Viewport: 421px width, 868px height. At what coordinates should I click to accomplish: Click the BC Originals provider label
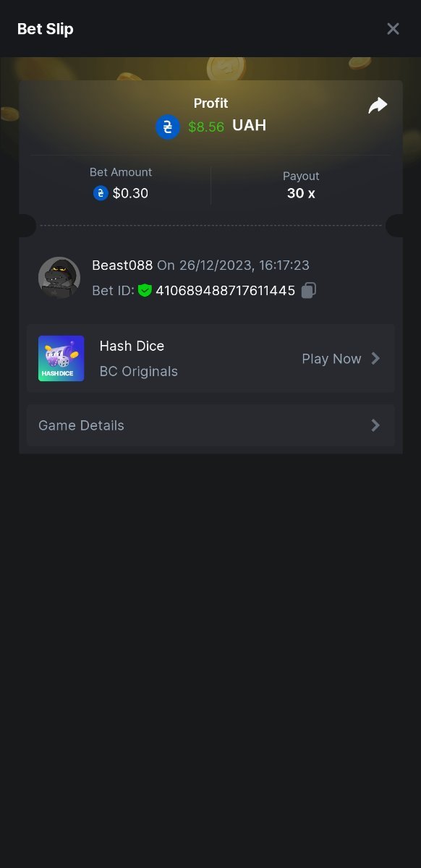pos(138,372)
